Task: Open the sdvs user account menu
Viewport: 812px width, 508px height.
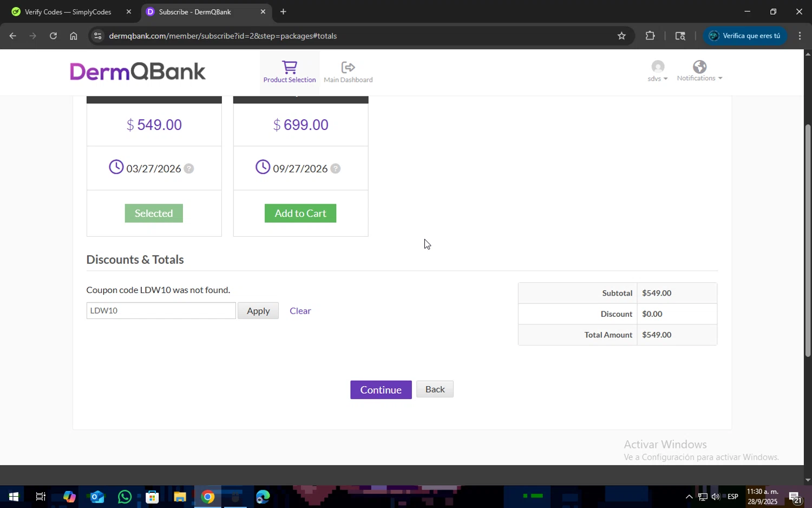Action: [x=658, y=71]
